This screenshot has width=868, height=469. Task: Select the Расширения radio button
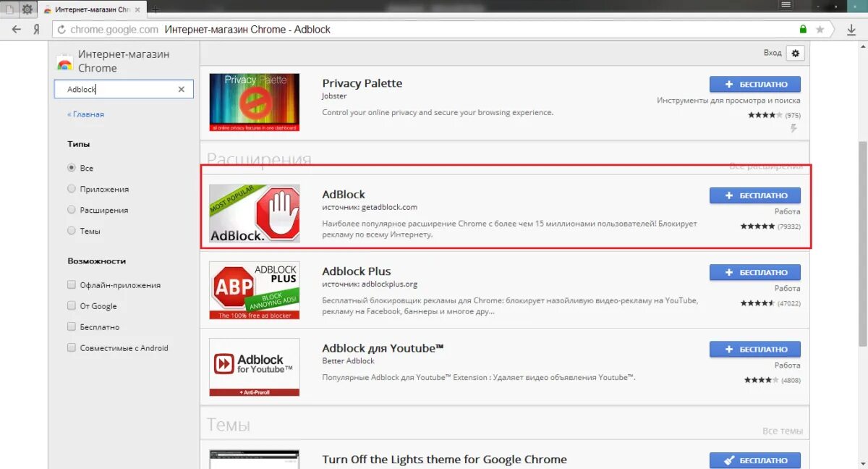coord(72,210)
